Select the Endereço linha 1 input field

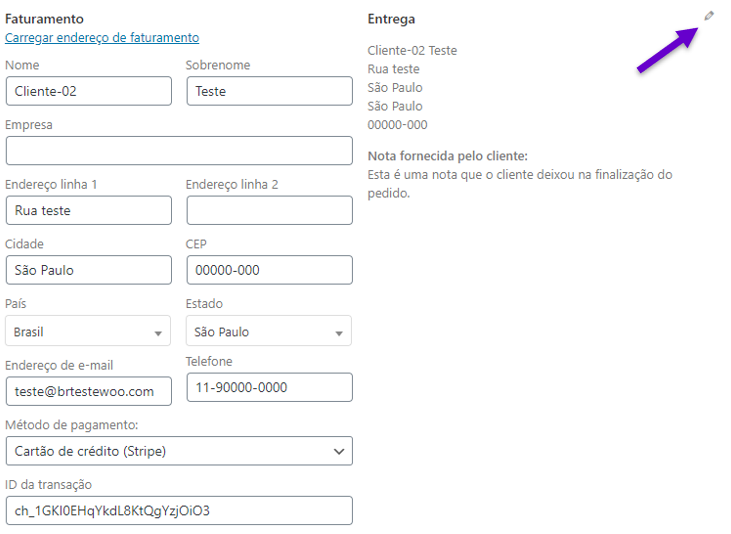point(89,210)
